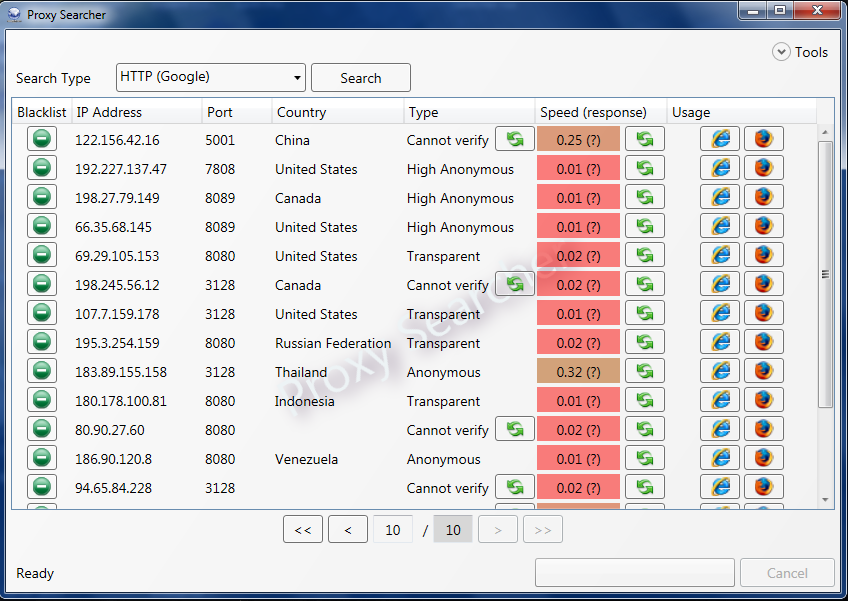848x601 pixels.
Task: Blacklist proxy 94.65.84.228
Action: (42, 487)
